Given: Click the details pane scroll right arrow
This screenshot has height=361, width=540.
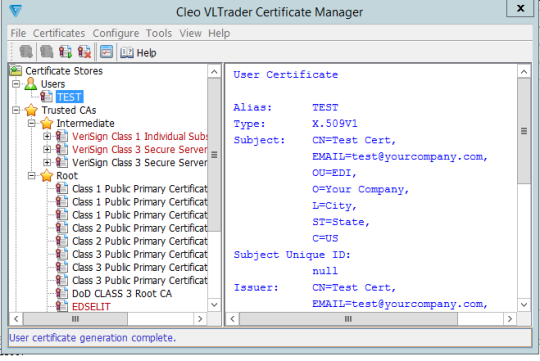Looking at the screenshot, I should tap(510, 319).
